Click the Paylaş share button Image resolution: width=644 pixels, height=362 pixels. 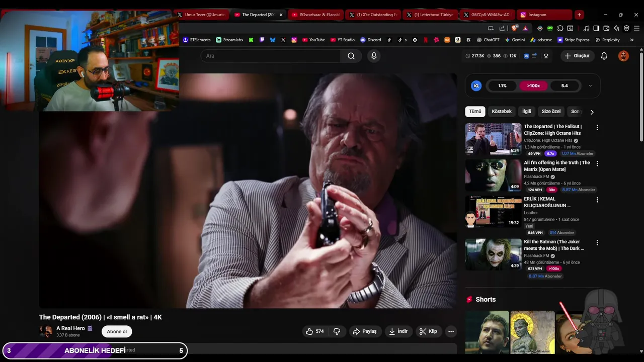pyautogui.click(x=365, y=331)
